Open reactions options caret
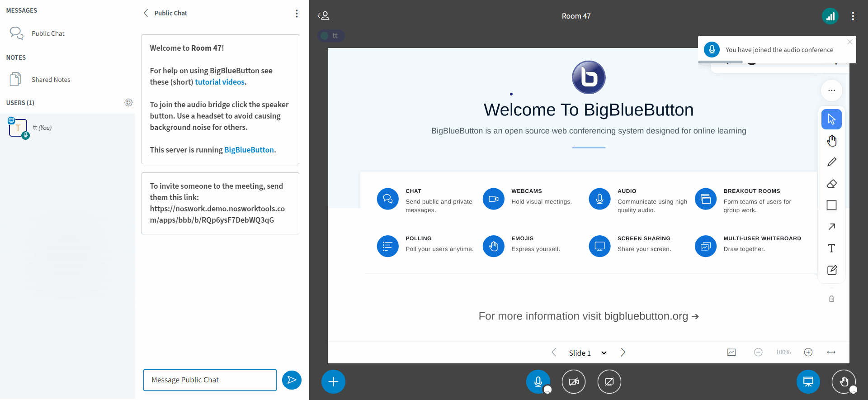The height and width of the screenshot is (400, 868). [854, 390]
